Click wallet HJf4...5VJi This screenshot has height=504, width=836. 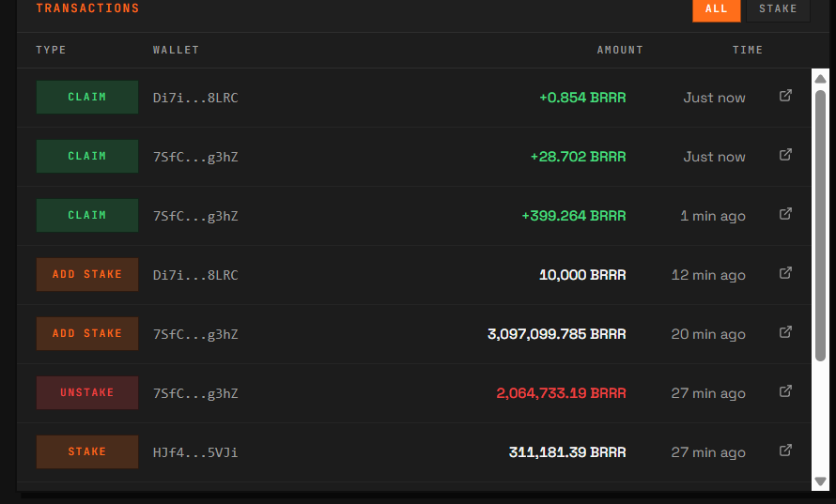[x=195, y=453]
